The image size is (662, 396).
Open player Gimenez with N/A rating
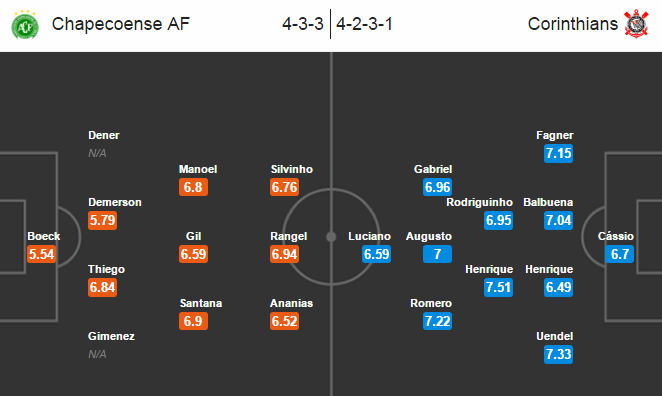tap(111, 336)
